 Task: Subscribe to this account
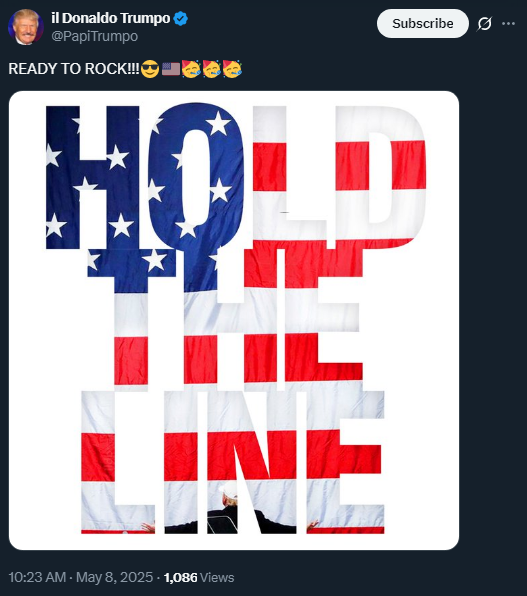point(422,24)
